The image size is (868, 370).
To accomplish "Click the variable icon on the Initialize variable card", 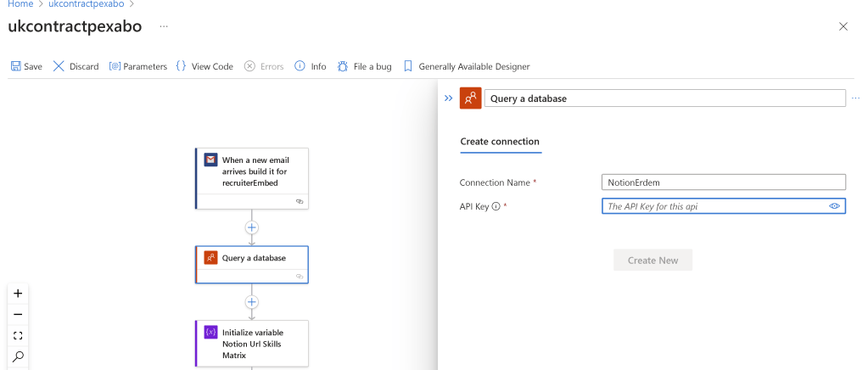I will 210,333.
